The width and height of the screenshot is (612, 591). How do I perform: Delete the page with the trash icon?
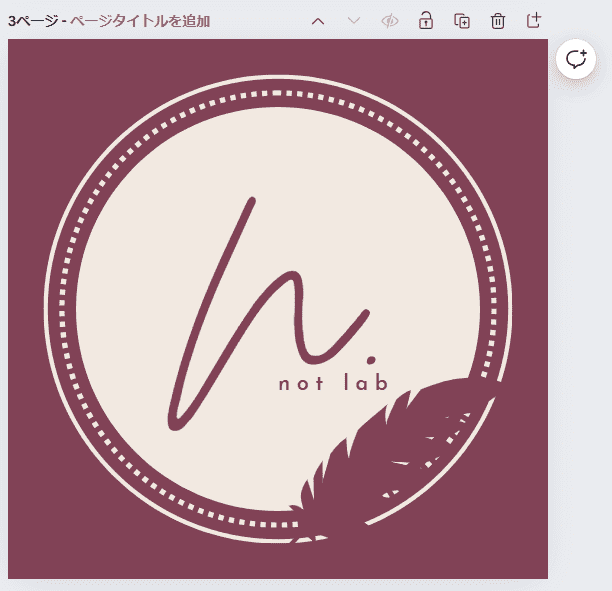coord(498,21)
